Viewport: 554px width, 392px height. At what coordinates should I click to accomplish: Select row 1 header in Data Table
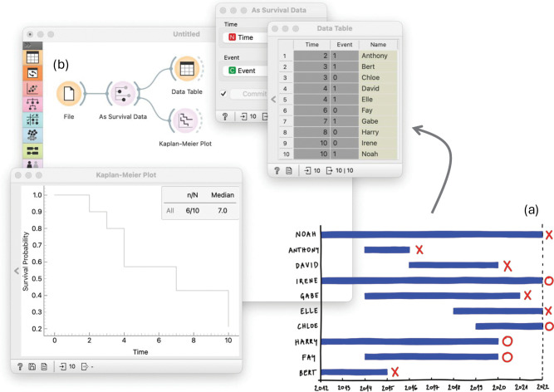286,56
